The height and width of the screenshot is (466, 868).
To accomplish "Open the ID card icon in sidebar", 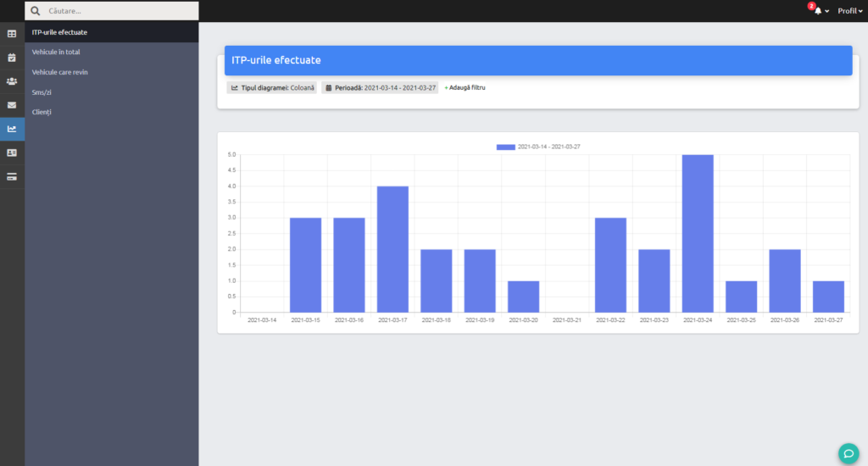I will [12, 153].
